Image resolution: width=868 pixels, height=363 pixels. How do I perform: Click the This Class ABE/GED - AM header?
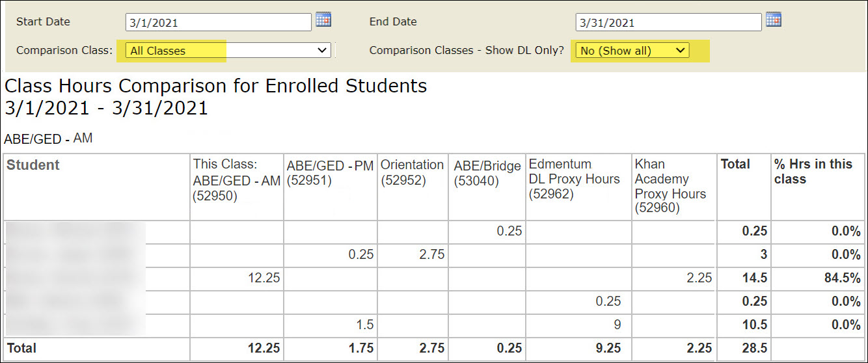click(x=236, y=180)
